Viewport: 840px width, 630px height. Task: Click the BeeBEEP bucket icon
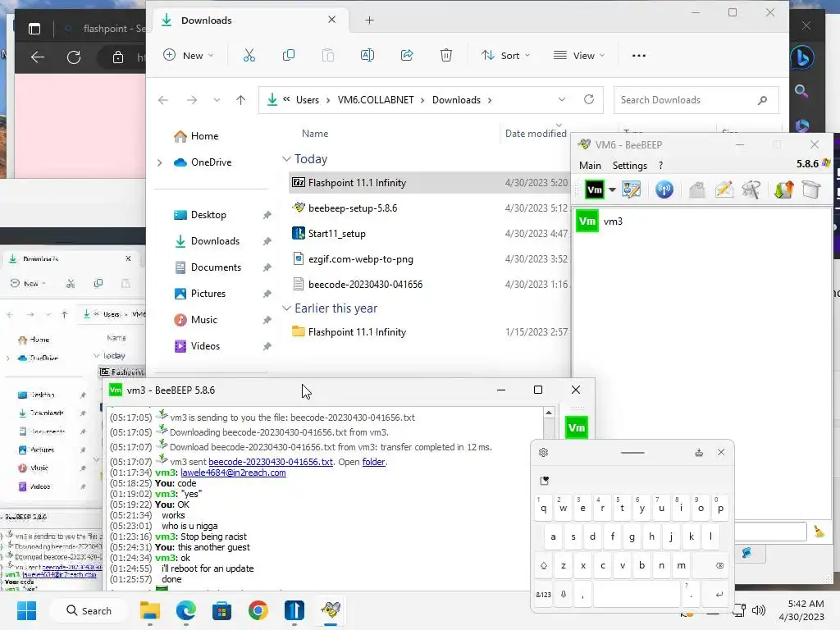coord(811,189)
